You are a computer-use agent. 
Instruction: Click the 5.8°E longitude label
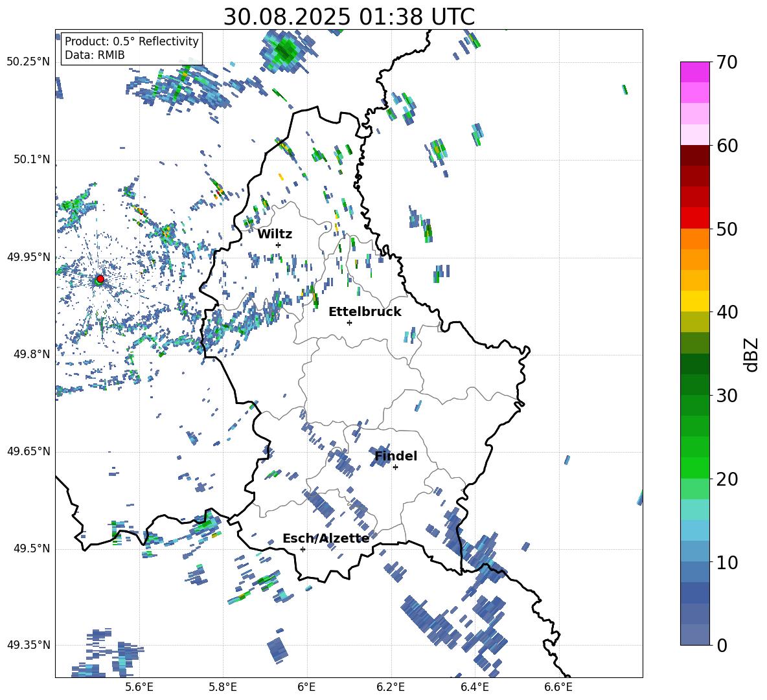pyautogui.click(x=223, y=687)
